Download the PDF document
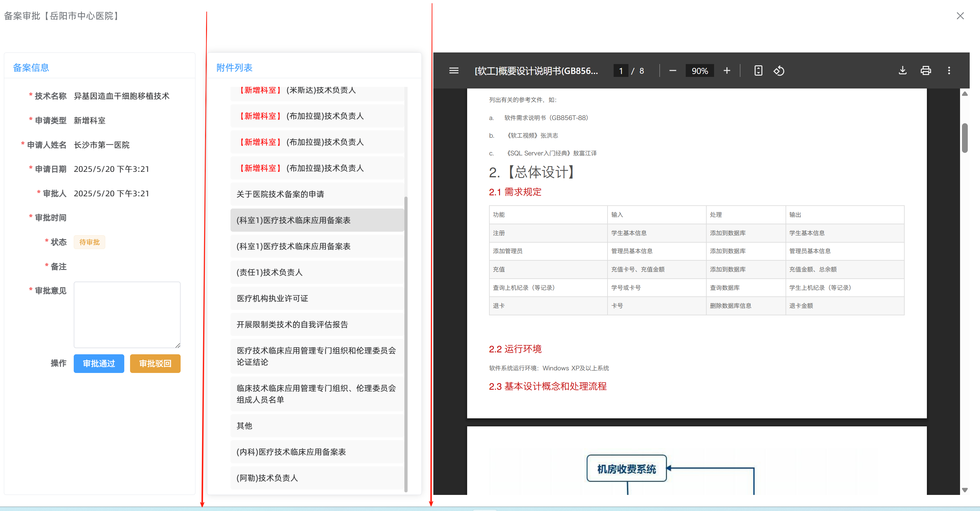This screenshot has height=511, width=980. (902, 71)
